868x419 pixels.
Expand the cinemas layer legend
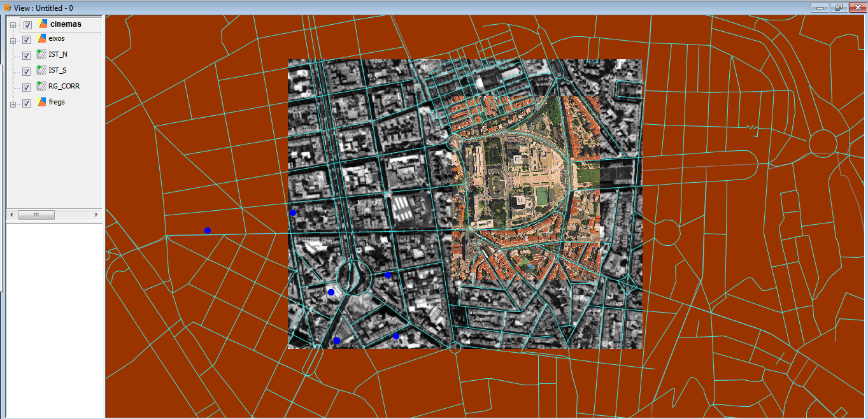click(x=13, y=25)
